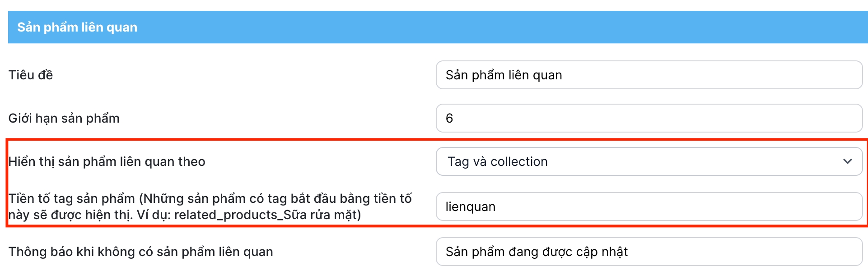Image resolution: width=868 pixels, height=275 pixels.
Task: Click the 'Giới hạn sản phẩm' label
Action: [x=64, y=118]
